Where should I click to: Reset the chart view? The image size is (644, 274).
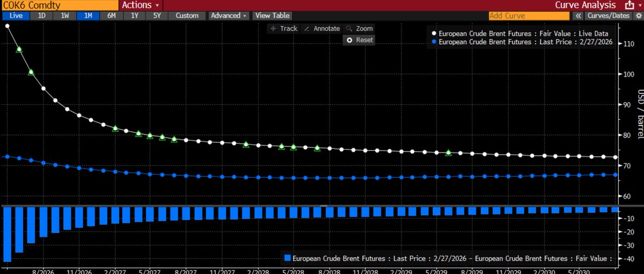click(359, 40)
